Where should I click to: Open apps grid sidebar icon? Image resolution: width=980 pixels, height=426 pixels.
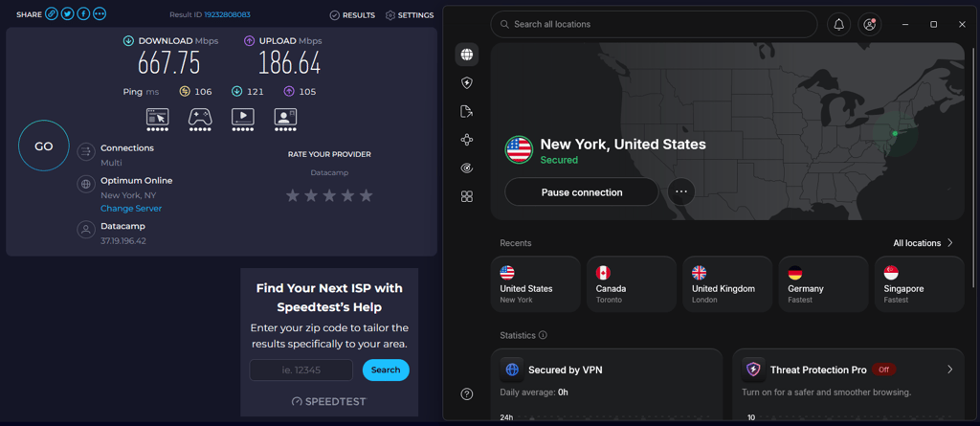[x=467, y=196]
